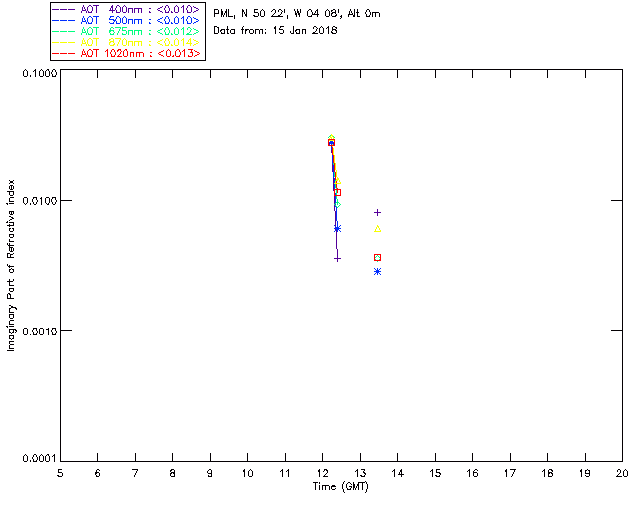Click the 'Imaginary Part of Refractive Index' axis label

click(11, 265)
